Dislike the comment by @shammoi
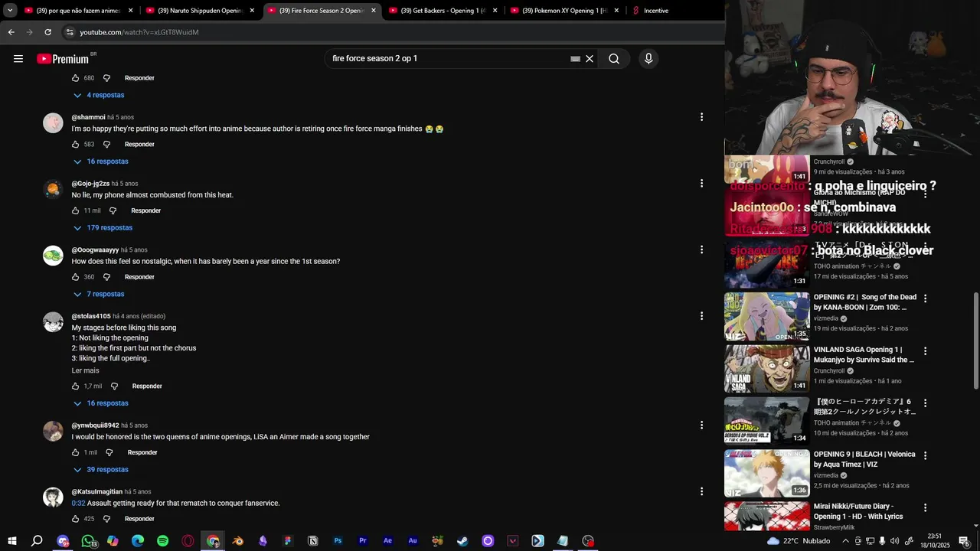Viewport: 980px width, 551px height. click(106, 145)
